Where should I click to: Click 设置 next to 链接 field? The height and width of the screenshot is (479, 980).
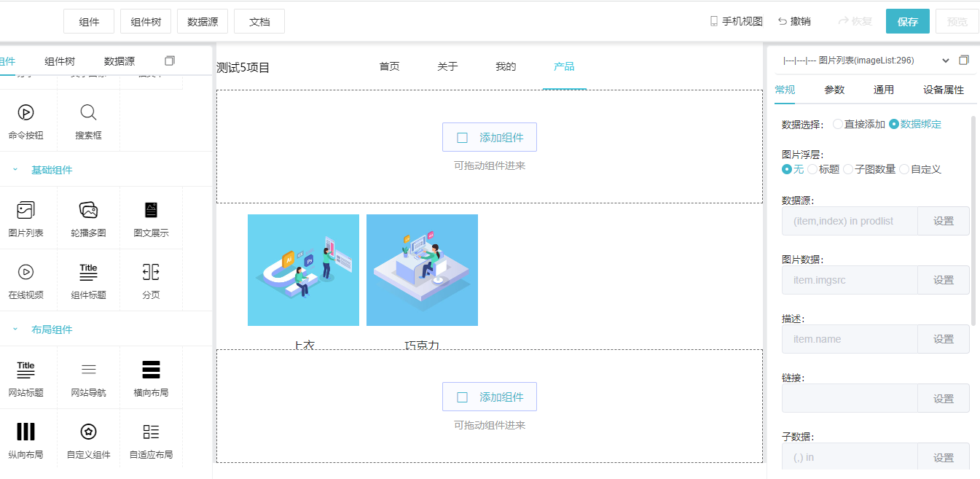click(x=944, y=398)
